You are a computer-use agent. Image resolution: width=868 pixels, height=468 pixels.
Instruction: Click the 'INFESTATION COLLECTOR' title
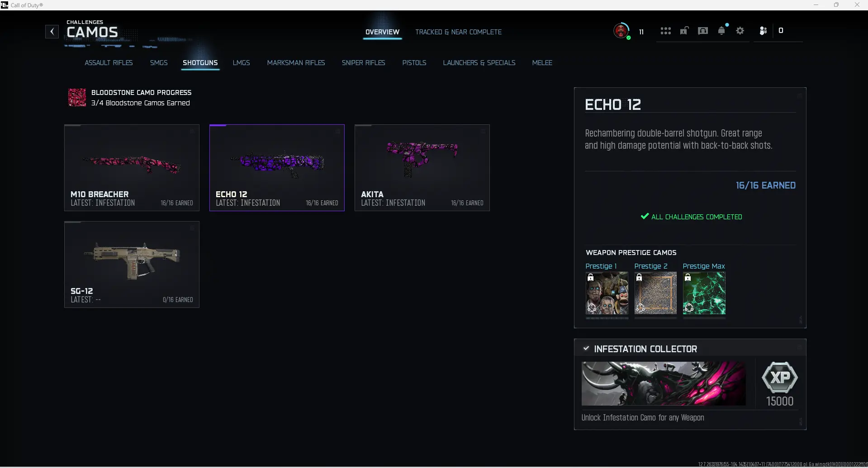[645, 349]
